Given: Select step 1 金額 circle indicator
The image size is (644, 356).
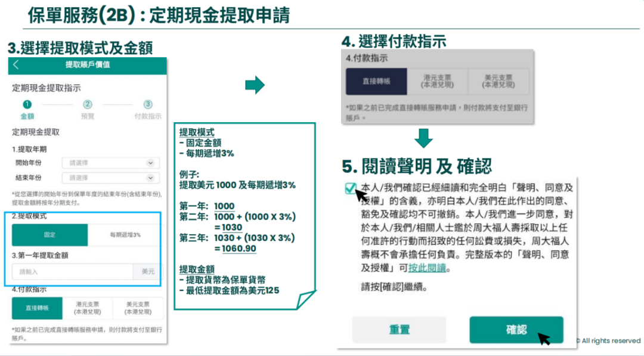Looking at the screenshot, I should point(27,104).
